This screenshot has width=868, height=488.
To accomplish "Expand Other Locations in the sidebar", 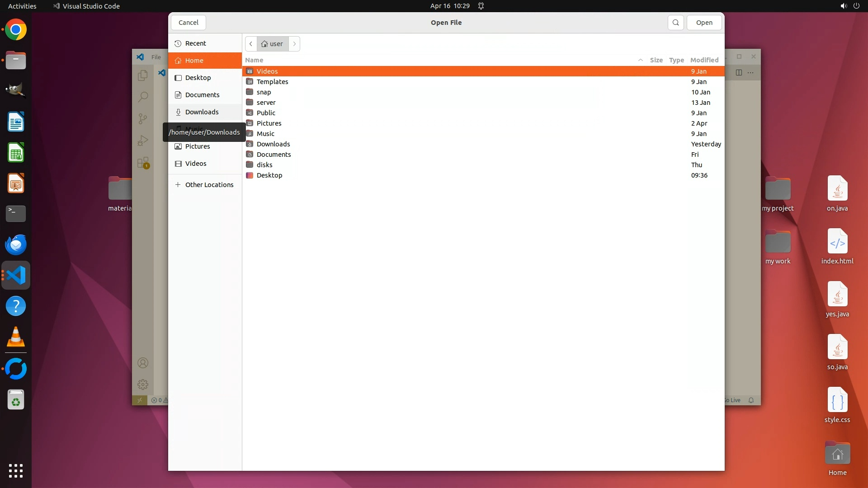I will click(x=209, y=185).
